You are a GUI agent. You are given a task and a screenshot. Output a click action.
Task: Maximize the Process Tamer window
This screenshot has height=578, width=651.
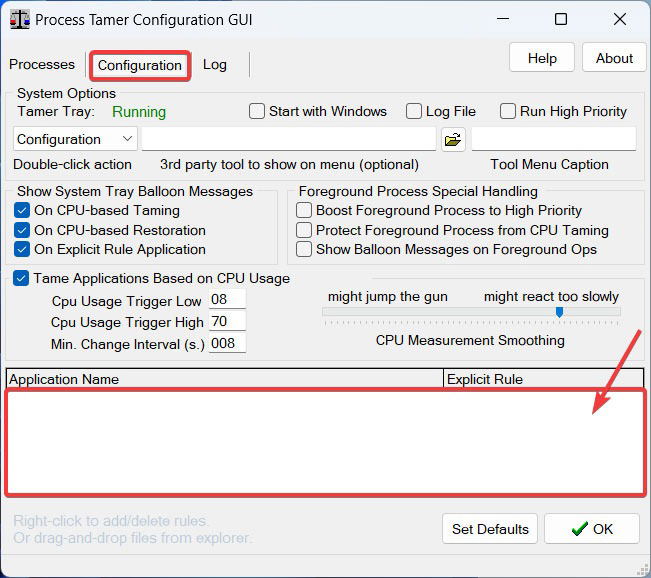(561, 19)
